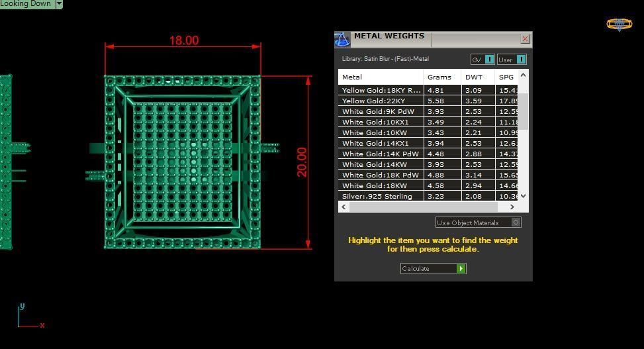Close the Metal Weights panel
Screen dimensions: 644x349
(525, 38)
